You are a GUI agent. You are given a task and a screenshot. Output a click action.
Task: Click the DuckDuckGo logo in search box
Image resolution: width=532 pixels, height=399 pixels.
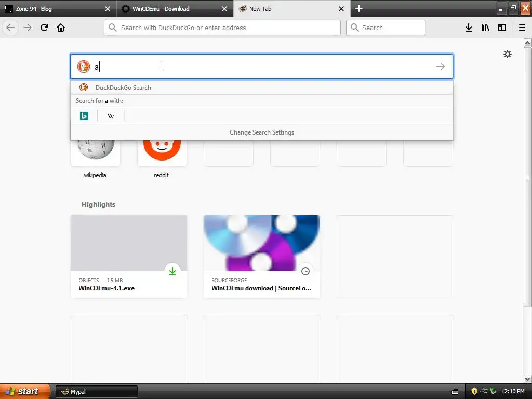pos(84,66)
